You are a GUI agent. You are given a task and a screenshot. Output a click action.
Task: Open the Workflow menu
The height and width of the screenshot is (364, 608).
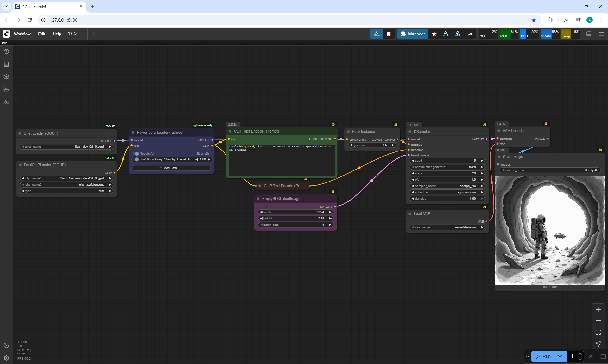[x=22, y=34]
